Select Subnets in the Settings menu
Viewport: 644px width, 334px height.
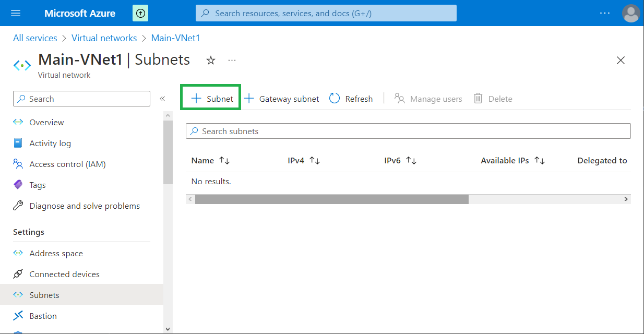click(x=81, y=295)
